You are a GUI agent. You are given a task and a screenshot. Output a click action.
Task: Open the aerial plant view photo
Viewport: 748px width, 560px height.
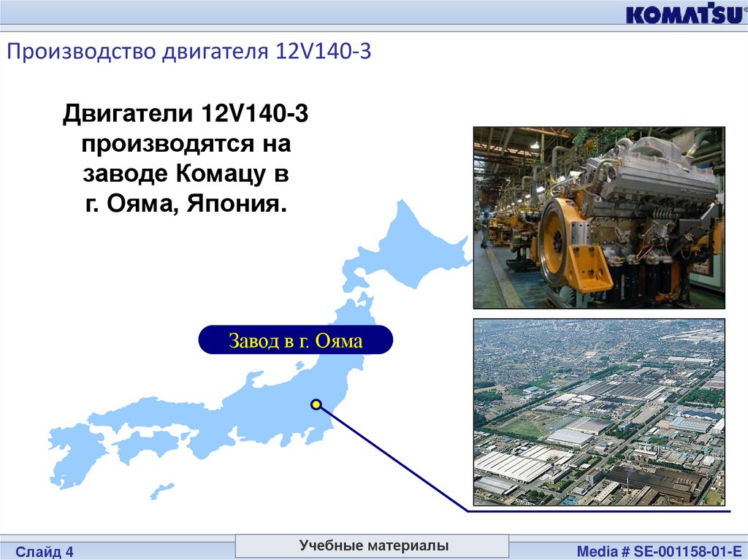pyautogui.click(x=599, y=412)
